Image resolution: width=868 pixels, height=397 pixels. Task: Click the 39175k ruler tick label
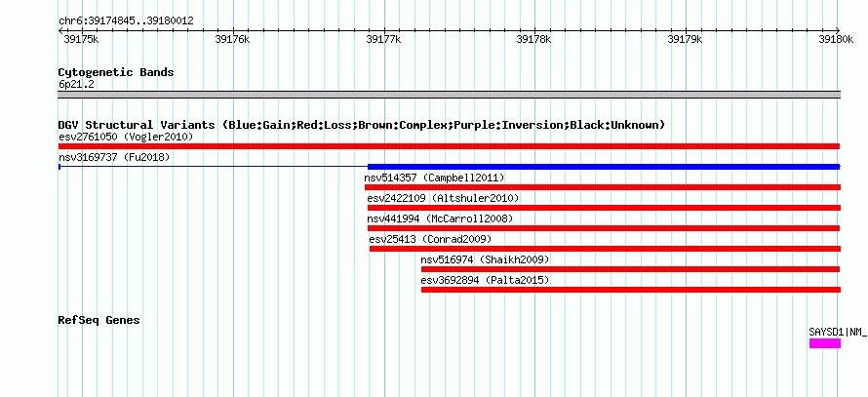click(x=81, y=40)
